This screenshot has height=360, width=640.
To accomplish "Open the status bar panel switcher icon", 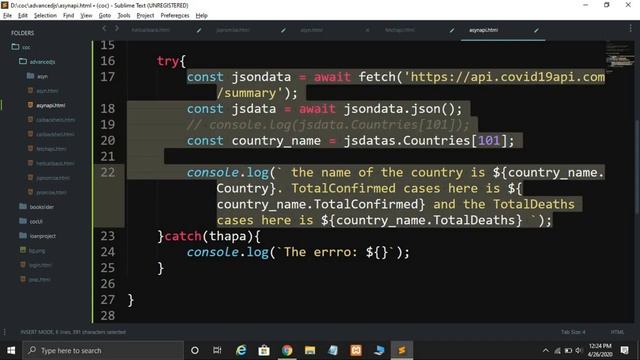I will [4, 332].
